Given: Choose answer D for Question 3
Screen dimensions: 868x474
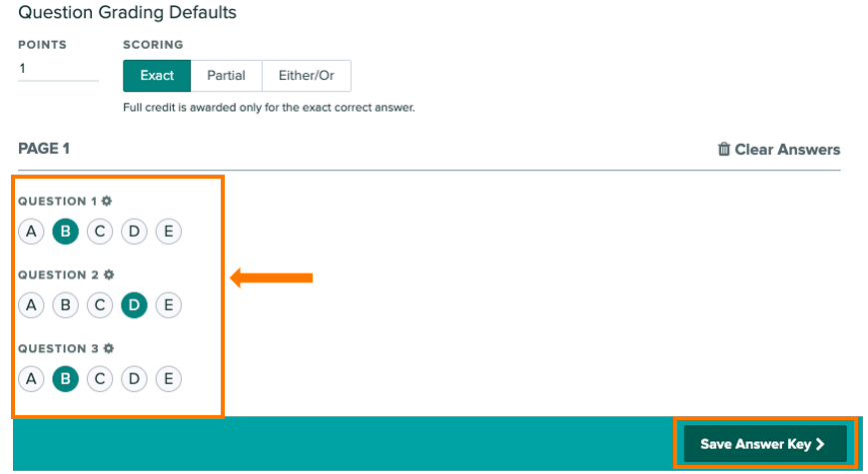Looking at the screenshot, I should [x=134, y=379].
